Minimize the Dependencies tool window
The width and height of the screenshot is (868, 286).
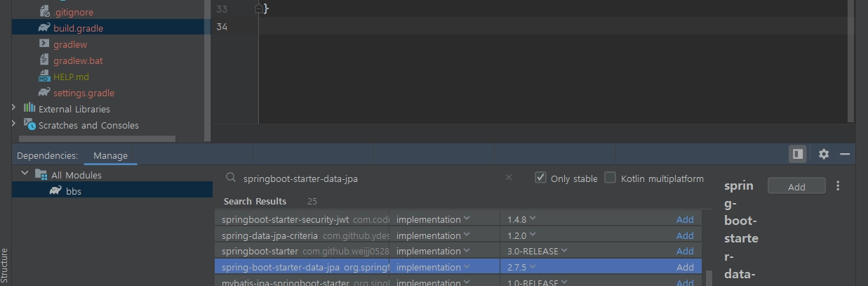pos(845,154)
